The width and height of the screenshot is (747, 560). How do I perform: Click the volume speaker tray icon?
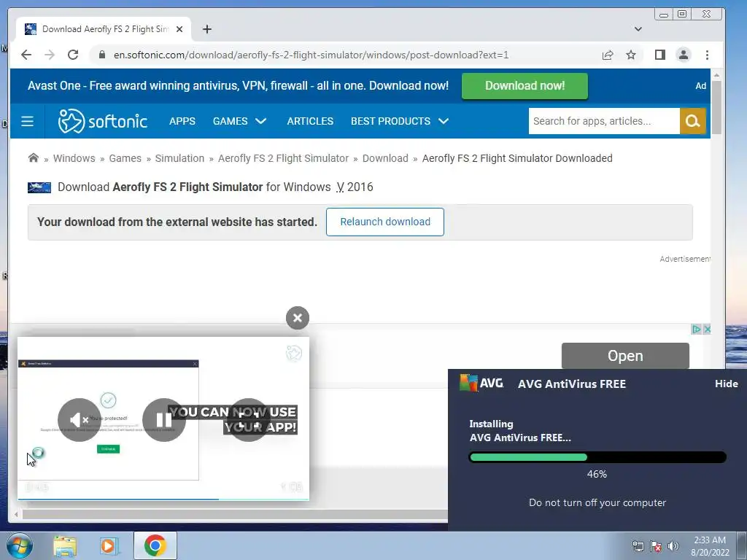pos(673,546)
